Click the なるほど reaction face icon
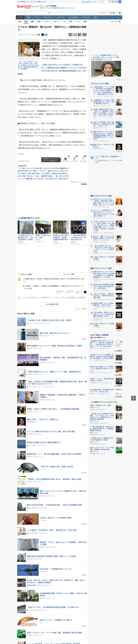This screenshot has width=138, height=644. [67, 292]
